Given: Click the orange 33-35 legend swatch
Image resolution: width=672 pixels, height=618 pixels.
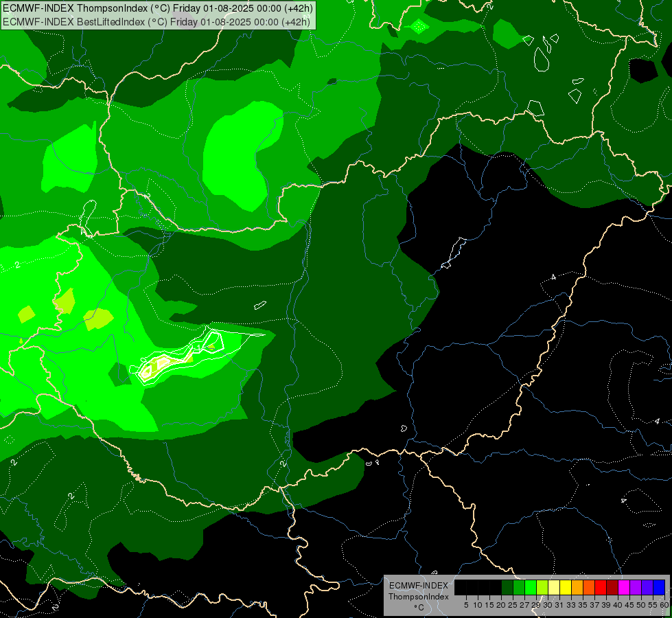Looking at the screenshot, I should pyautogui.click(x=577, y=587).
